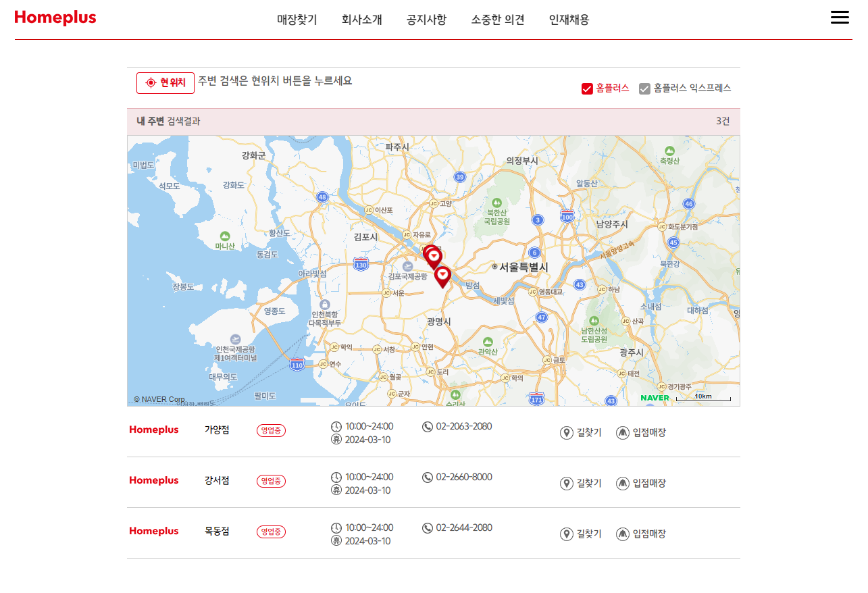This screenshot has width=868, height=593.
Task: Click the holiday 休 icon in 가양점 row
Action: point(336,440)
